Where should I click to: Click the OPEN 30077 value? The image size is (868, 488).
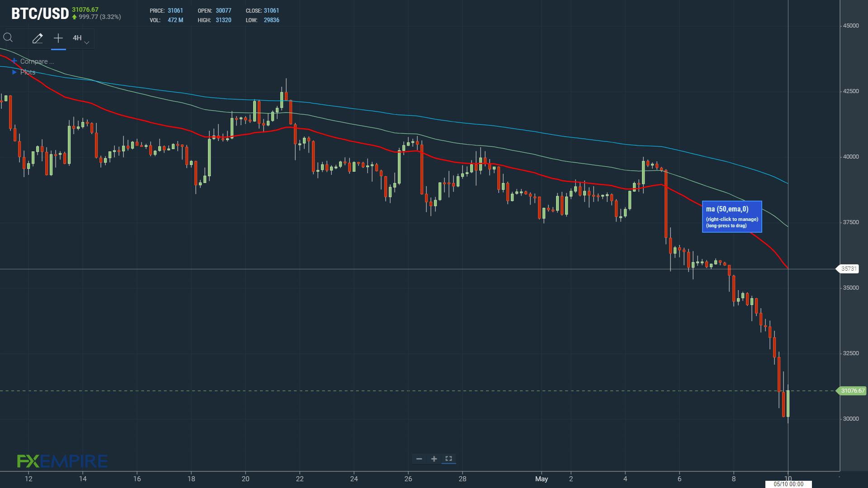point(223,10)
